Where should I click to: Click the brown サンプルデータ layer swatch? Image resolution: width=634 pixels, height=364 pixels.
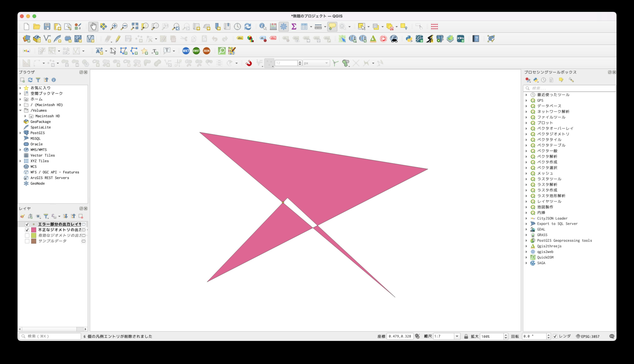click(34, 241)
